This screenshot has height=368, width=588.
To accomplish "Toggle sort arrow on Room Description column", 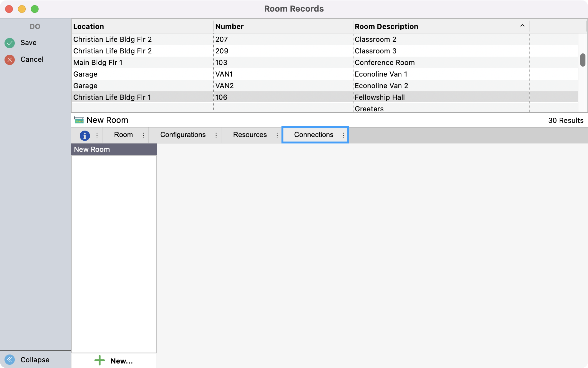I will [x=522, y=26].
